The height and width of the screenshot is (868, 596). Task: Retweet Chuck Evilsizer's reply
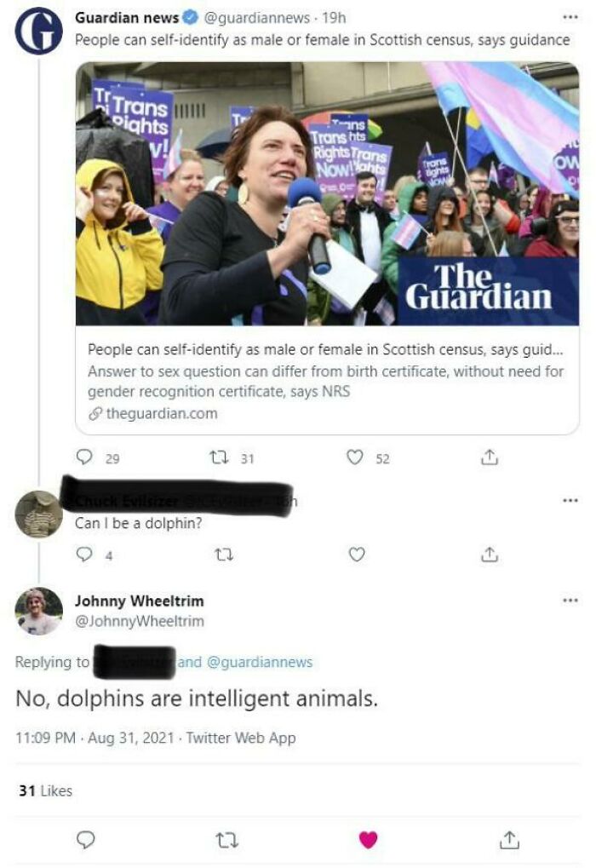click(225, 555)
